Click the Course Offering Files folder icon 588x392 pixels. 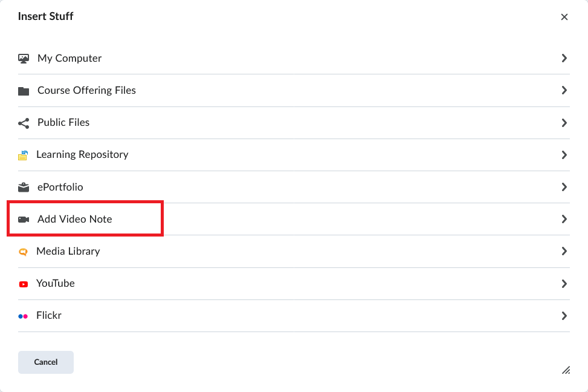click(24, 91)
